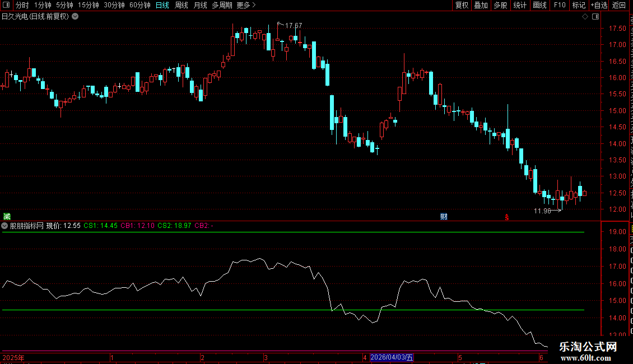Toggle the chart window split icon

click(595, 17)
